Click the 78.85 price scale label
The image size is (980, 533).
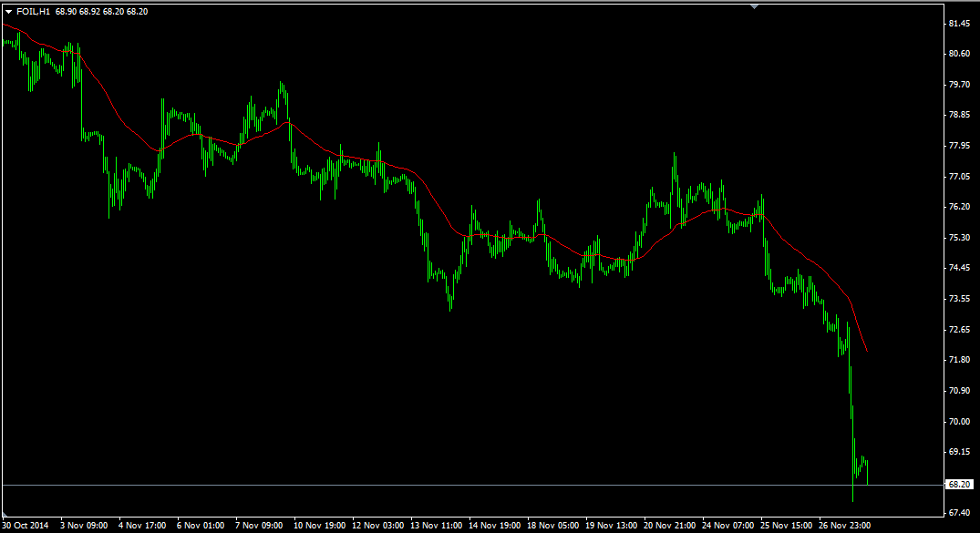click(959, 116)
